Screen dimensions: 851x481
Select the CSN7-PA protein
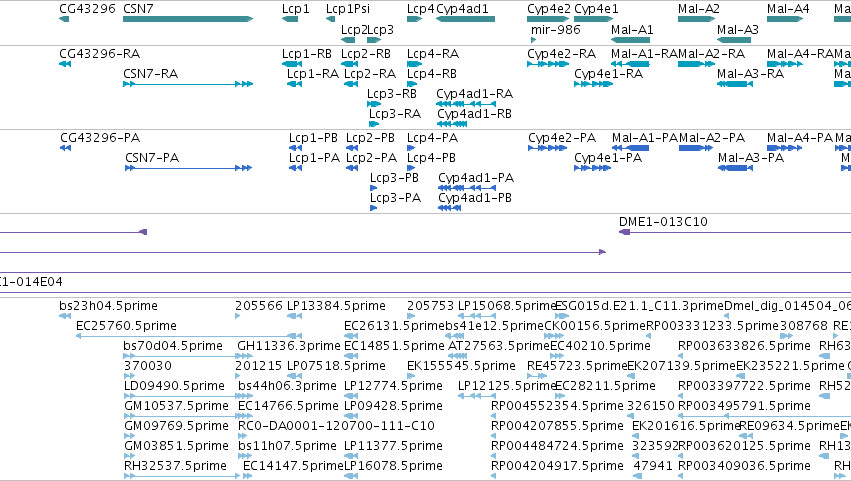[188, 168]
